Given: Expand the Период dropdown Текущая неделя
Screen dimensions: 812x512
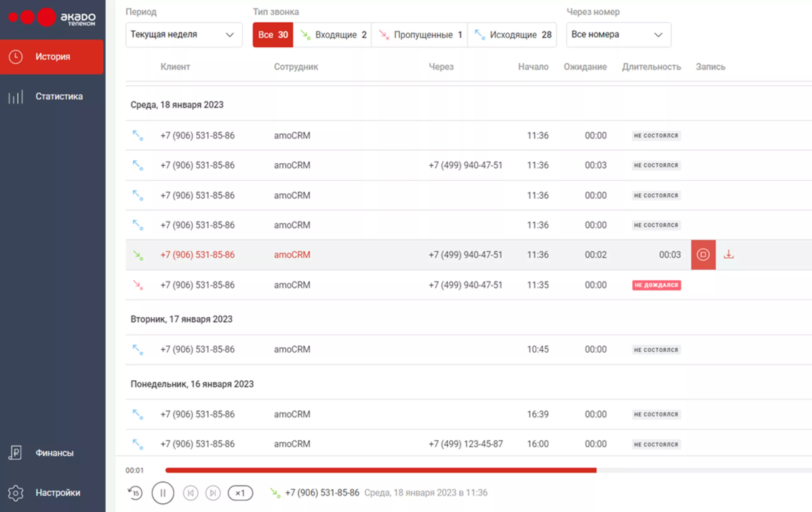Looking at the screenshot, I should click(x=184, y=34).
